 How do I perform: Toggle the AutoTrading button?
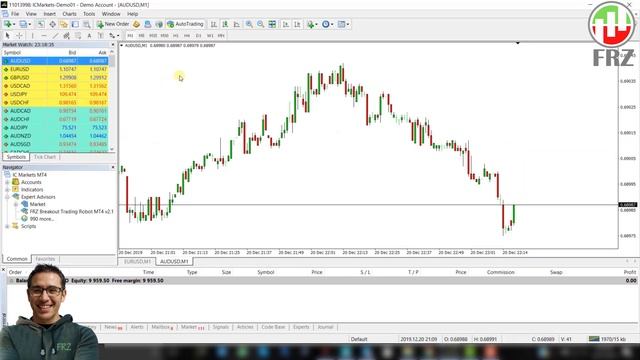(185, 24)
